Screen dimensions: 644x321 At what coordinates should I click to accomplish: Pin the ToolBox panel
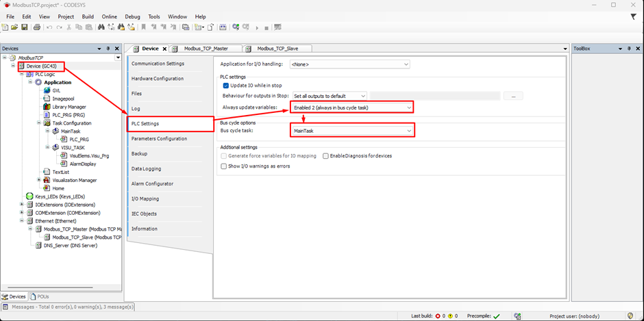(628, 49)
